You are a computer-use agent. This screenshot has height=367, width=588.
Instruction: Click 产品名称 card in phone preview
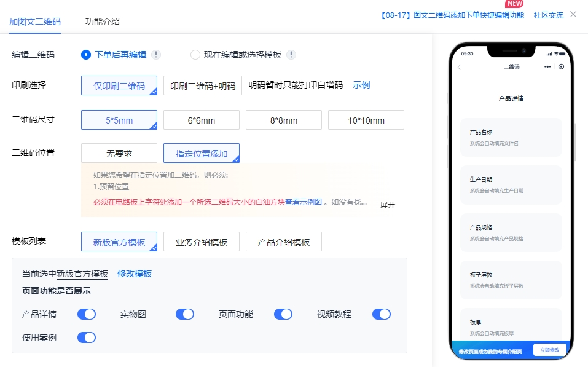pos(511,137)
